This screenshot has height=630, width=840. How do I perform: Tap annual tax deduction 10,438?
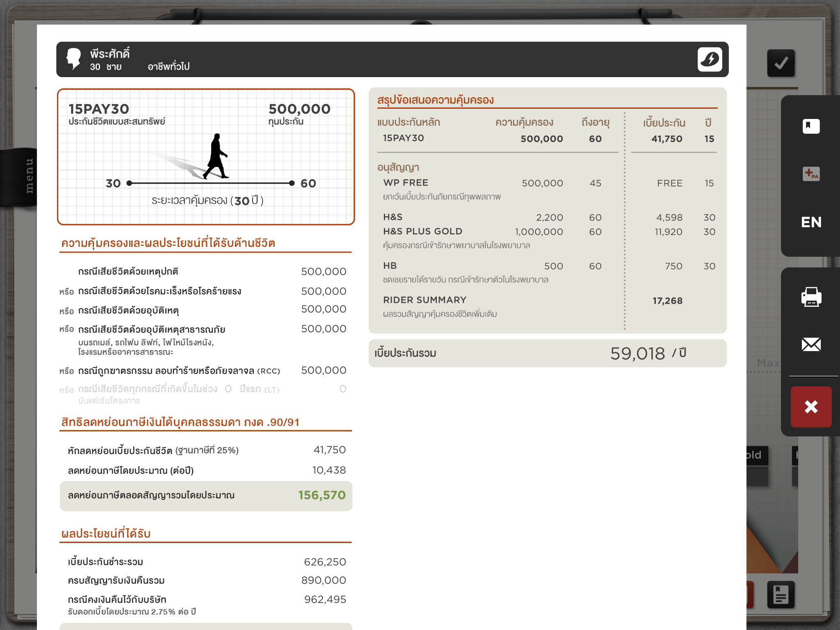point(329,470)
